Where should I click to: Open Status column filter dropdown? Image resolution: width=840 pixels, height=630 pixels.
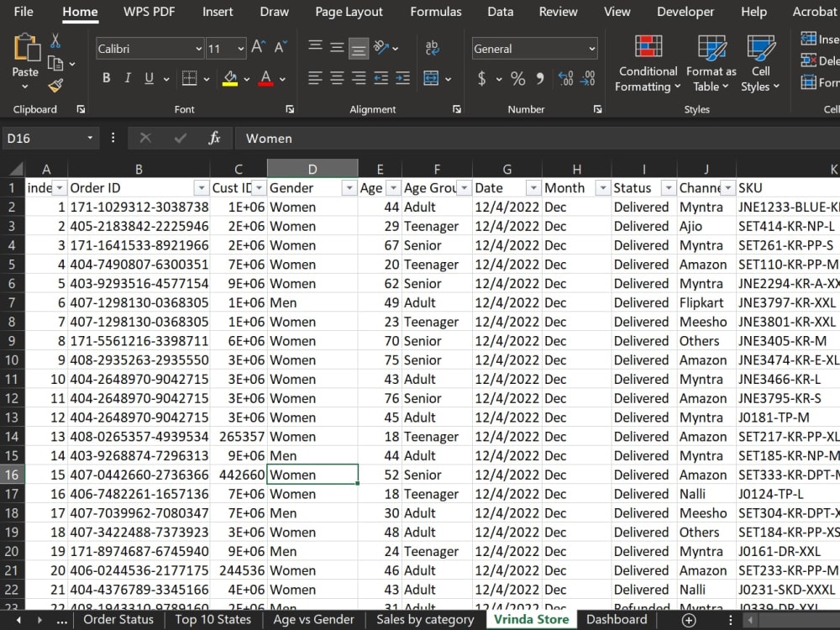[668, 188]
